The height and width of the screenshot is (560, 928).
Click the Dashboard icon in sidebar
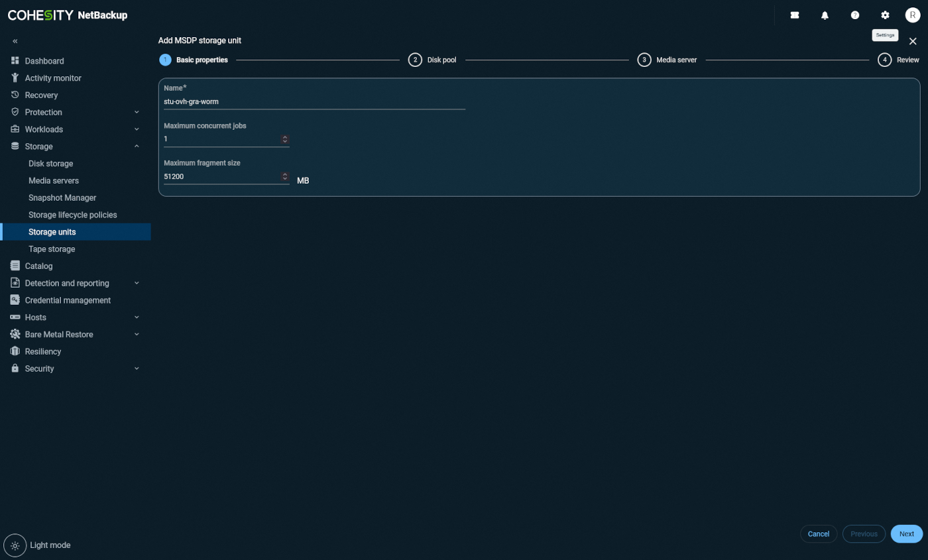[15, 61]
